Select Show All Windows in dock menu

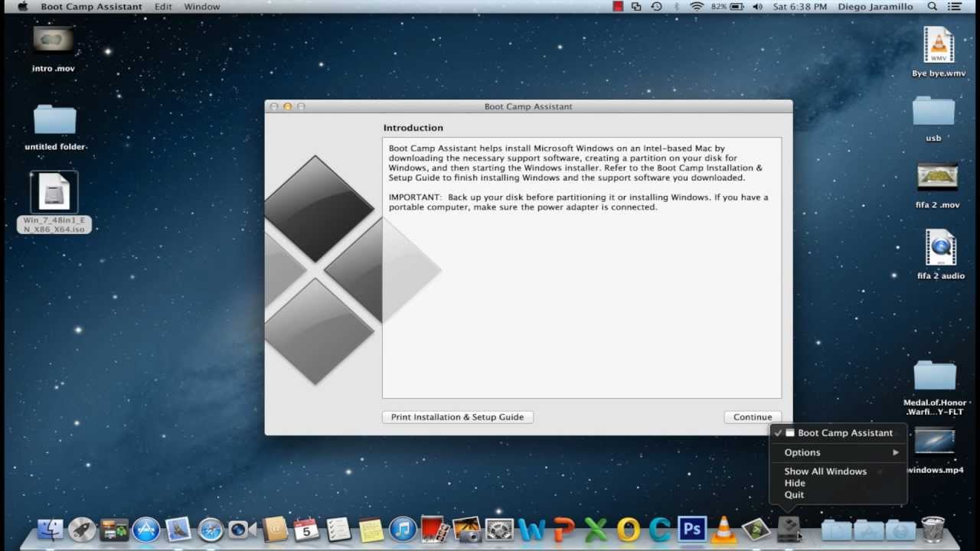click(x=839, y=471)
